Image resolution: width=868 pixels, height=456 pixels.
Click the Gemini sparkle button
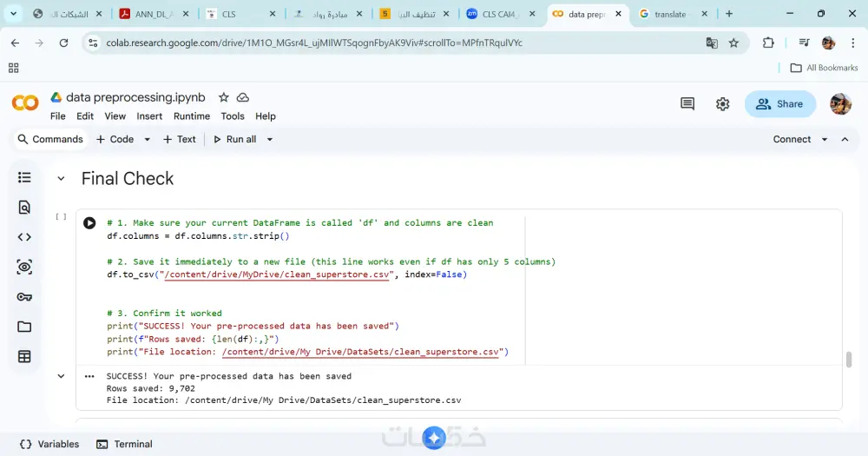pyautogui.click(x=434, y=438)
